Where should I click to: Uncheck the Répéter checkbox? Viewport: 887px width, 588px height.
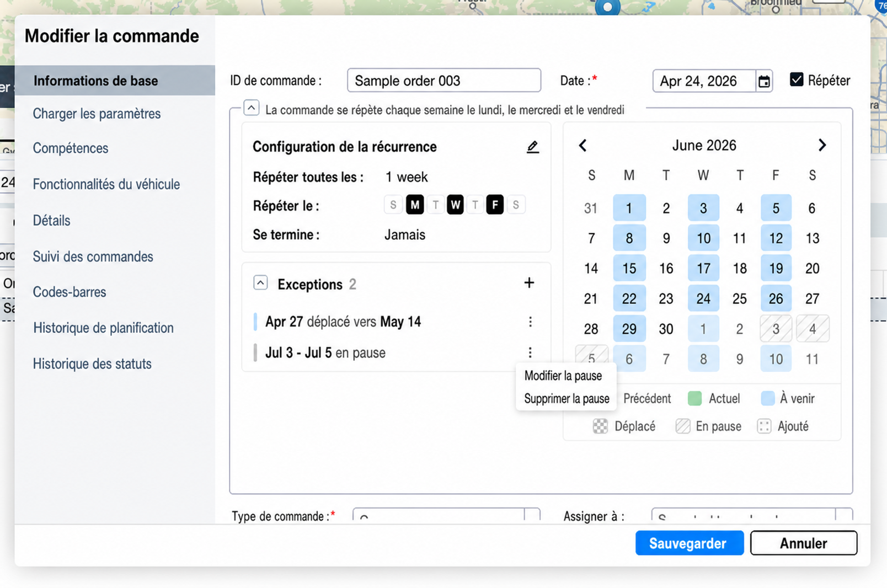point(796,79)
